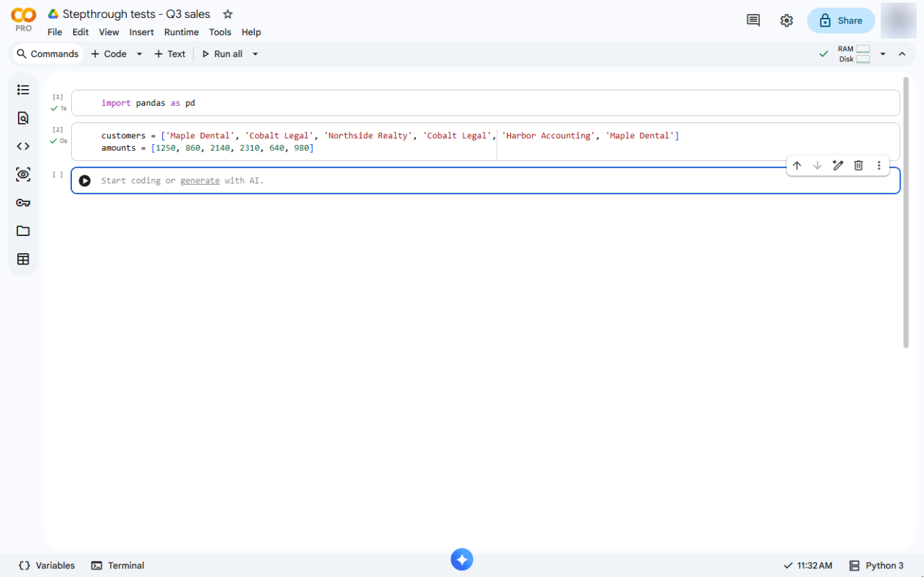Star the notebook title
The height and width of the screenshot is (577, 924).
pyautogui.click(x=228, y=14)
